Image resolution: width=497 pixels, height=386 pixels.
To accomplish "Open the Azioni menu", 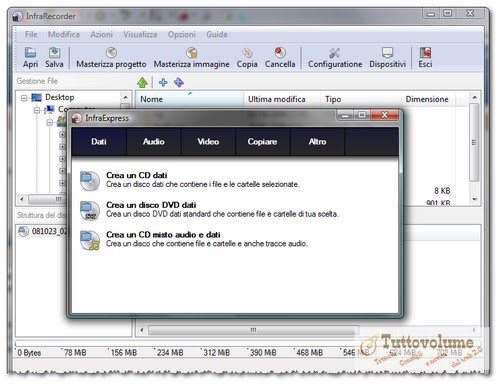I will click(x=101, y=34).
